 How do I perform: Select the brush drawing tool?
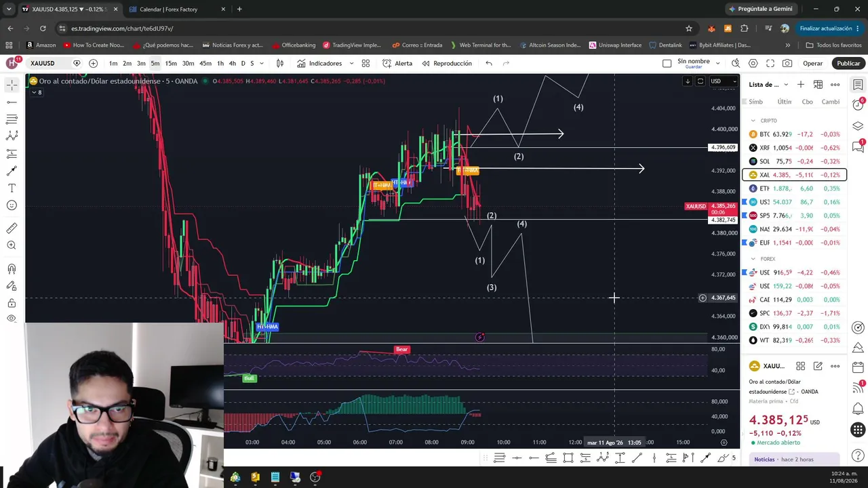12,171
